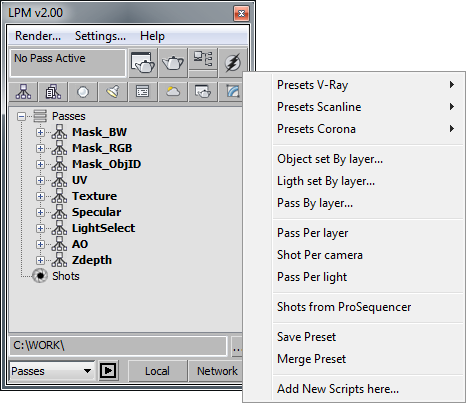
Task: Open the Passes dropdown at bottom
Action: [52, 371]
